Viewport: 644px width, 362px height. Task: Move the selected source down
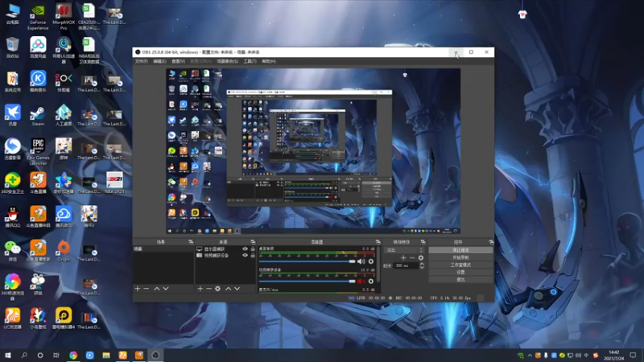[x=237, y=289]
